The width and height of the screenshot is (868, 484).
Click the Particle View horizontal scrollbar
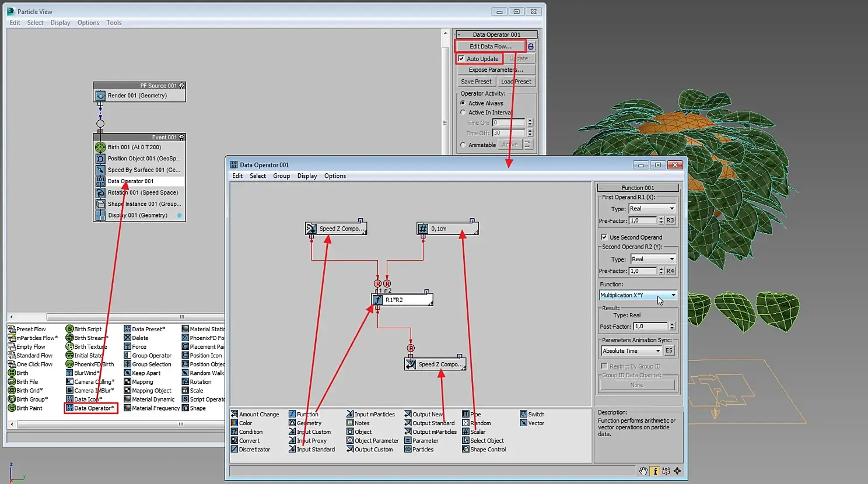(x=117, y=317)
